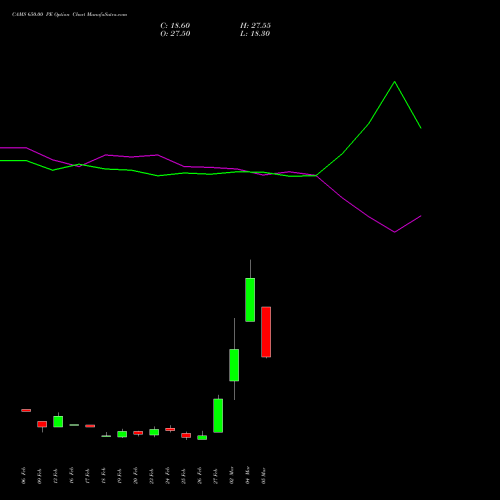
Task: Click the CAMS PE Option chart title
Action: click(x=69, y=15)
